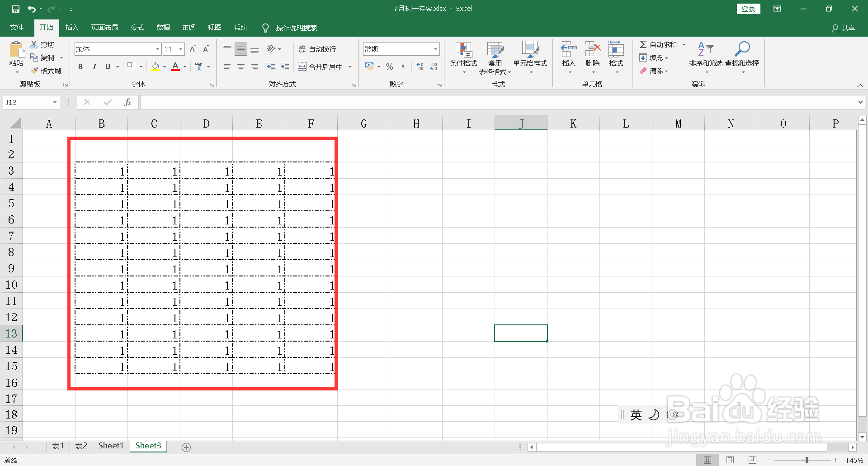
Task: Toggle Underline formatting
Action: coord(108,67)
